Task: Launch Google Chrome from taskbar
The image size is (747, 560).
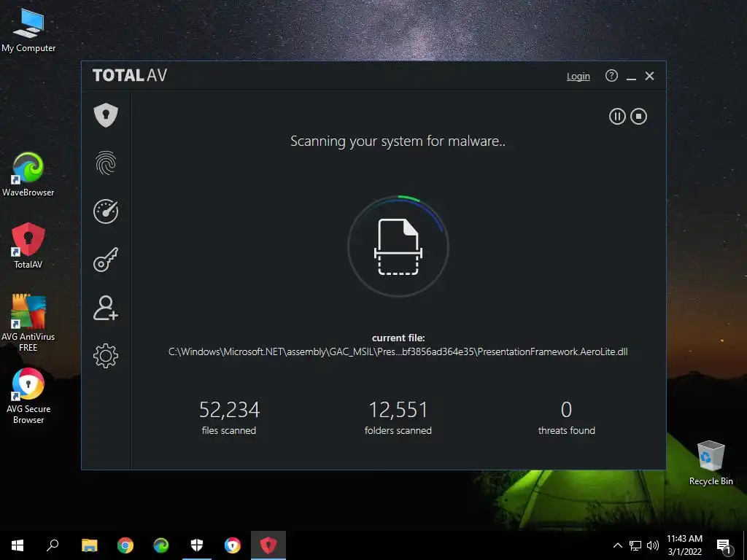Action: click(x=125, y=545)
